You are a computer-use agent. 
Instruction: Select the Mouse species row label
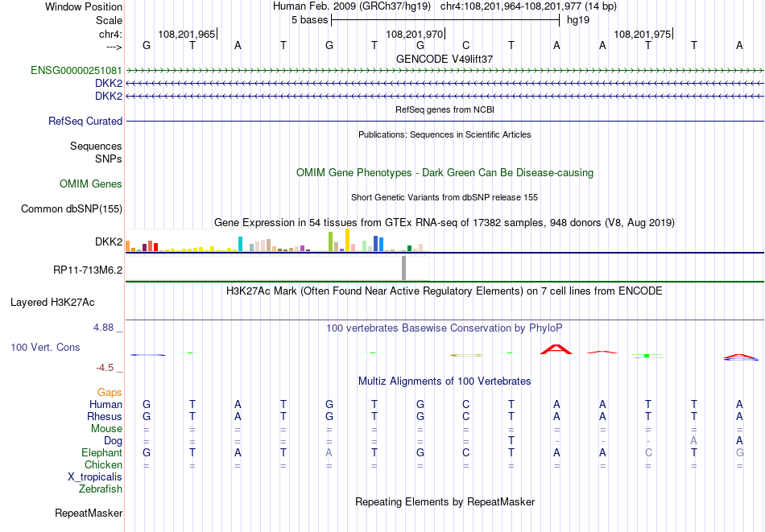[x=106, y=429]
